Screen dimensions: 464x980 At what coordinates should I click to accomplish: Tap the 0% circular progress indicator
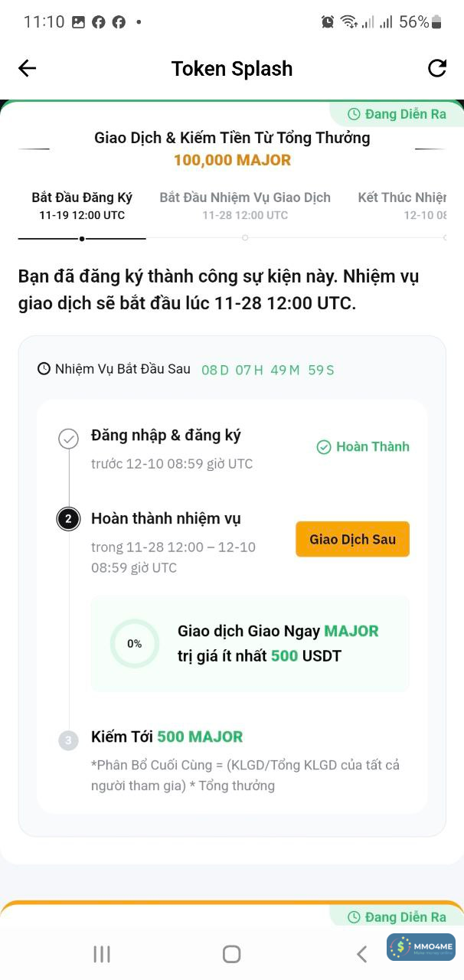(x=135, y=644)
